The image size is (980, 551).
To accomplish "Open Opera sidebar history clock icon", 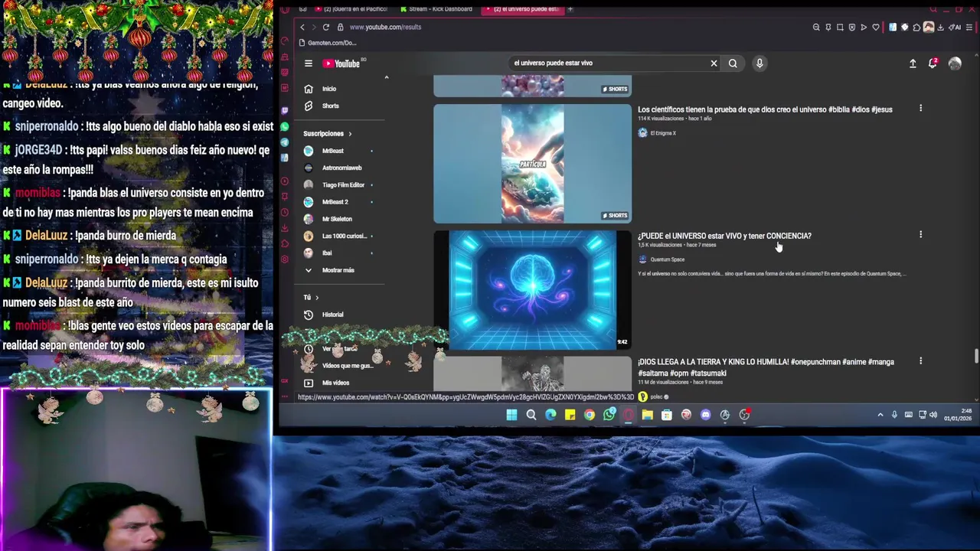I will [285, 213].
